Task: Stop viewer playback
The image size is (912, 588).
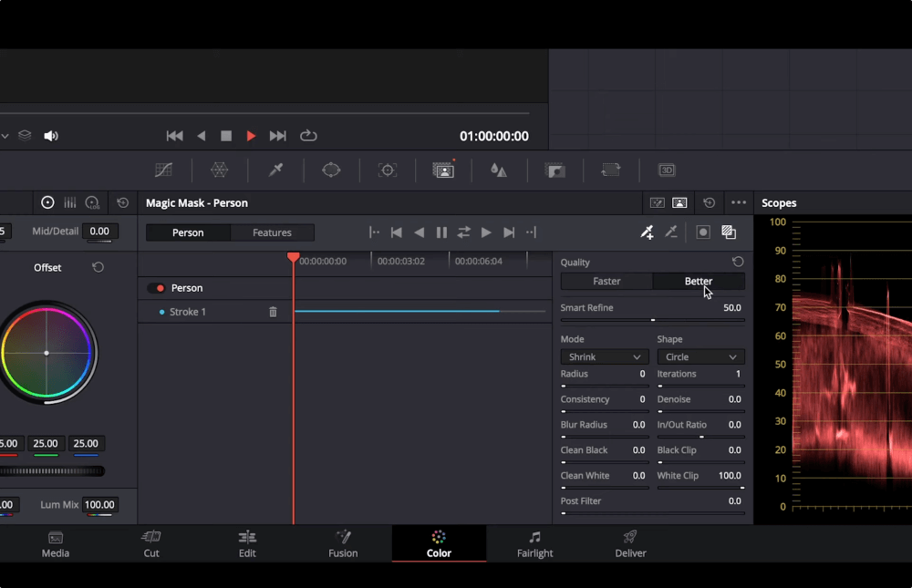Action: click(x=226, y=136)
